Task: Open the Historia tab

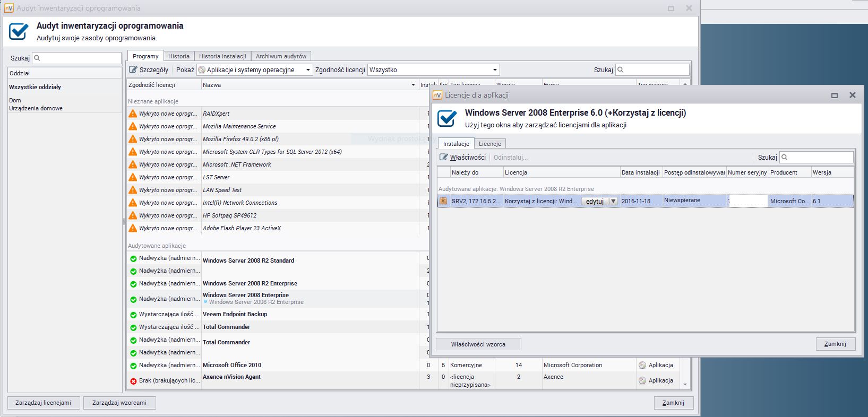Action: pyautogui.click(x=179, y=56)
